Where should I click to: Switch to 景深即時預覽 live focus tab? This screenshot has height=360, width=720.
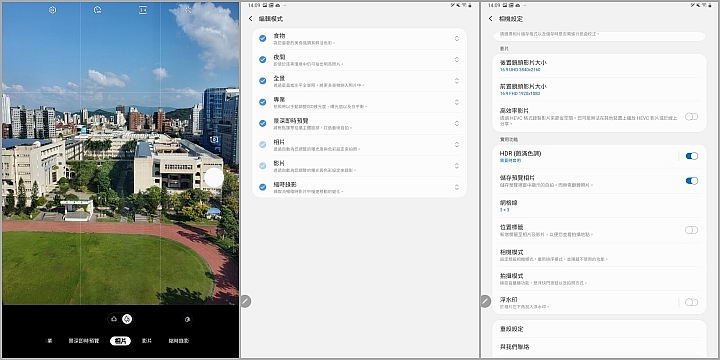point(84,341)
